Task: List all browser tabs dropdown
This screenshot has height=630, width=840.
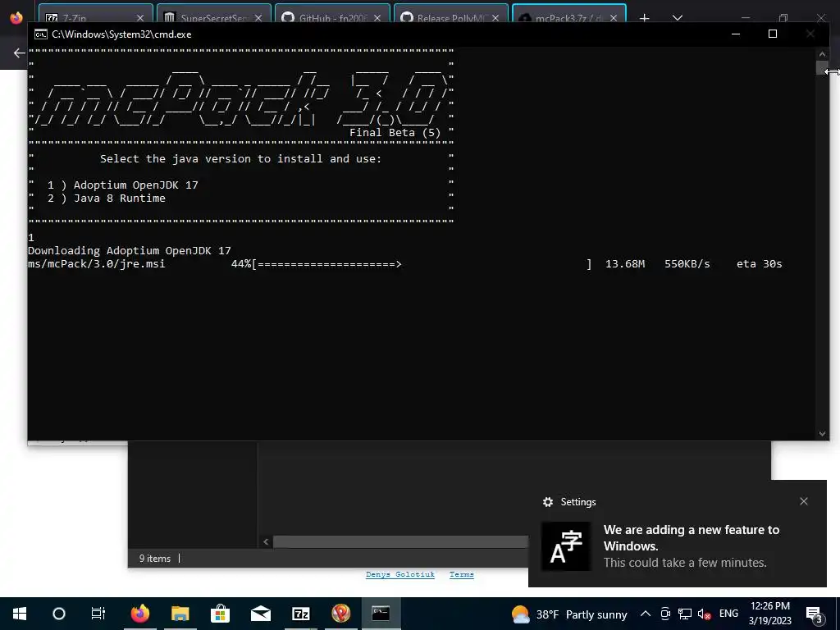Action: [678, 18]
